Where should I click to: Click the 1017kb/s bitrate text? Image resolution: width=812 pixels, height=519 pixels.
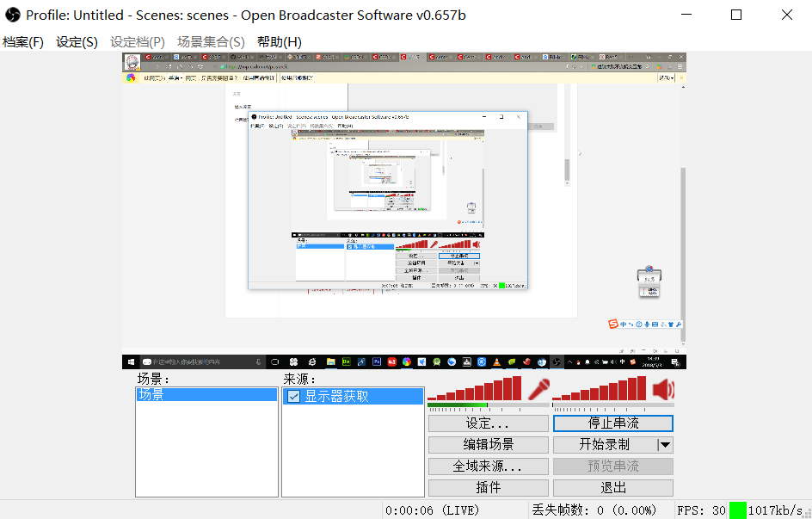click(x=775, y=510)
